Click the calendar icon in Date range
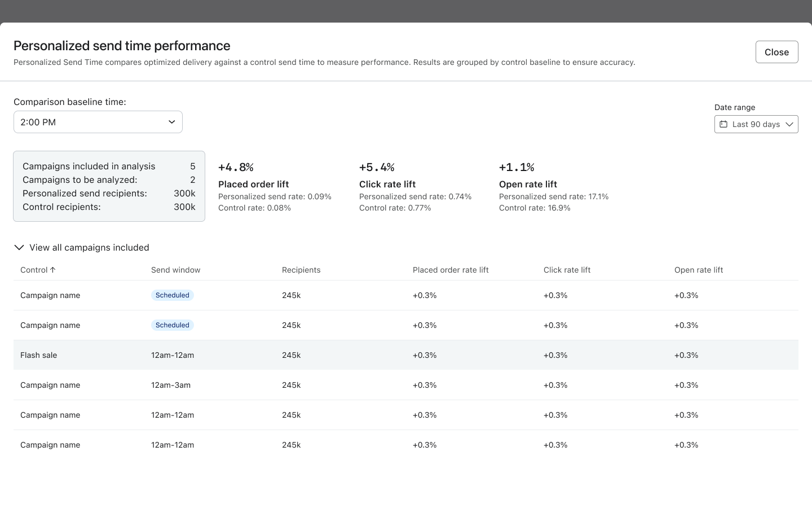Screen dimensions: 812x508 pos(723,124)
